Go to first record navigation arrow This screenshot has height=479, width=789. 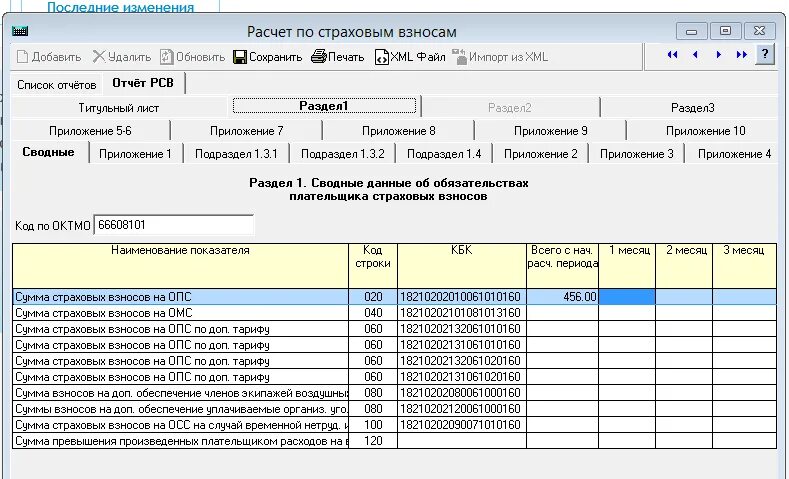[x=672, y=54]
